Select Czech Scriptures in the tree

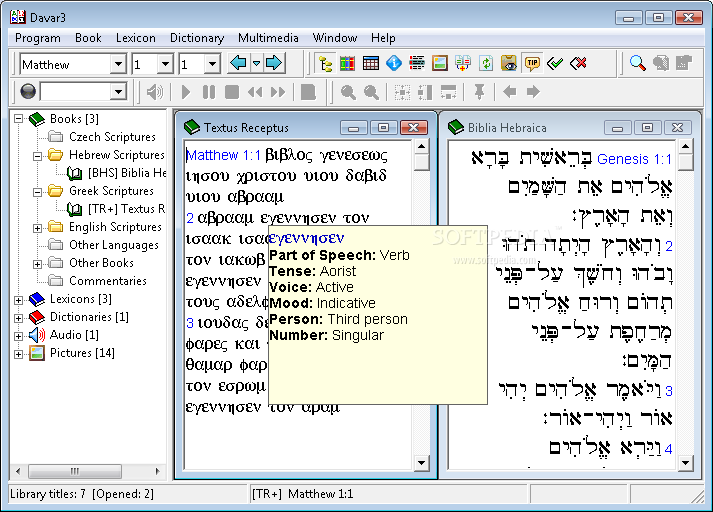[112, 137]
